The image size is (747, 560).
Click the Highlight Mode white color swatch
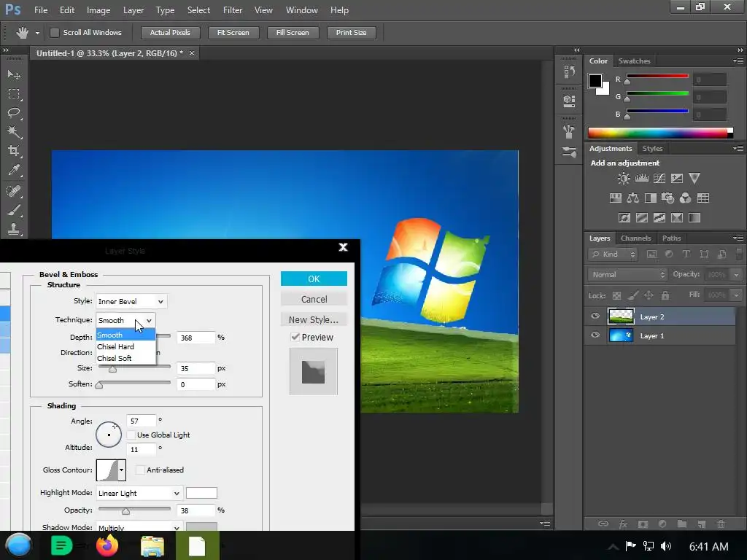(x=201, y=493)
